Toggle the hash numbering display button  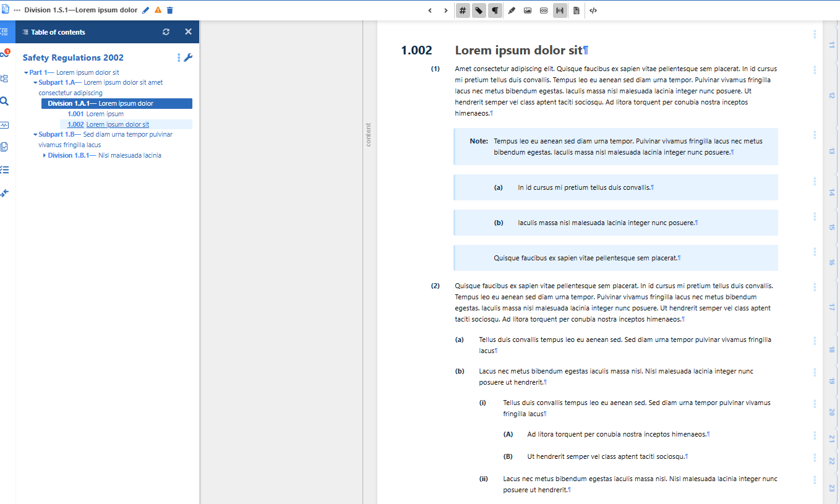463,11
